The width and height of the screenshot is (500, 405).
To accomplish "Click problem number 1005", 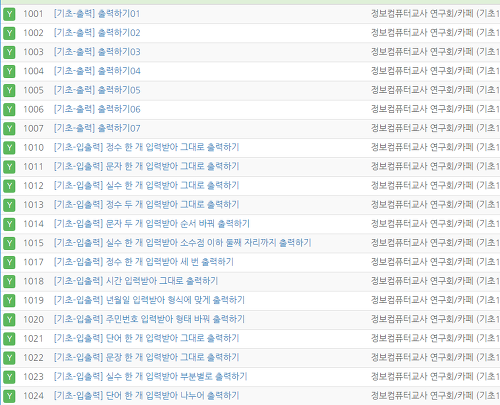I will [x=33, y=90].
